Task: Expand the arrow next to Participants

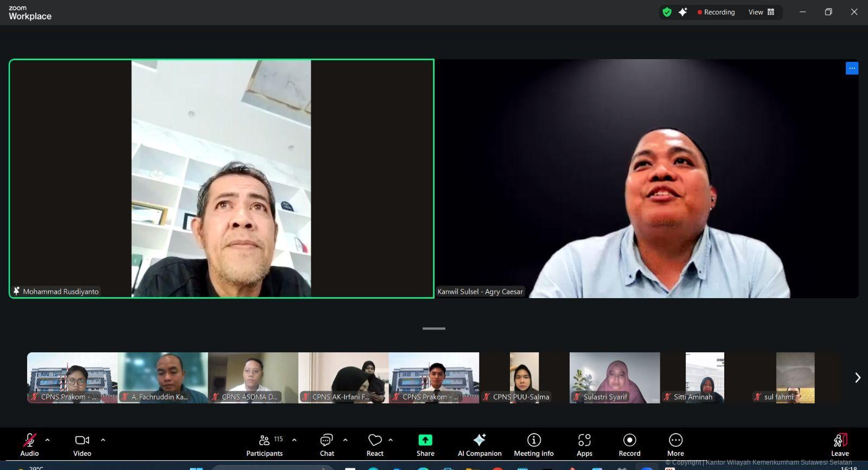Action: point(294,440)
